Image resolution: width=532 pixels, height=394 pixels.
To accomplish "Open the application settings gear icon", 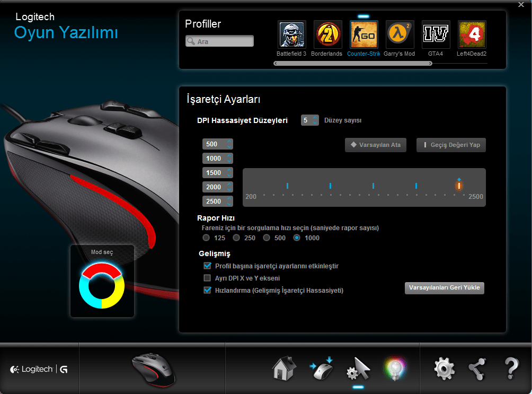I will point(444,368).
